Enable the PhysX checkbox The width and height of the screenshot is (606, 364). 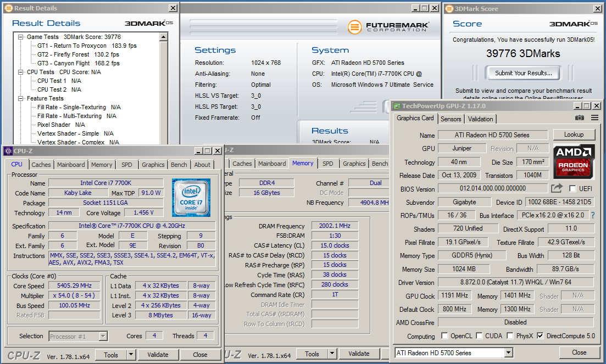click(510, 336)
